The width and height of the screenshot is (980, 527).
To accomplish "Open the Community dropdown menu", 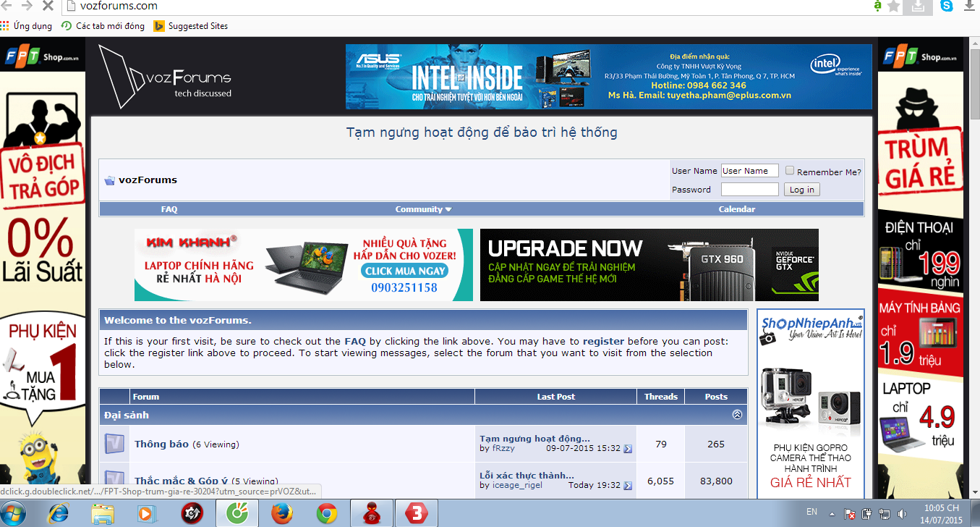I will [423, 209].
